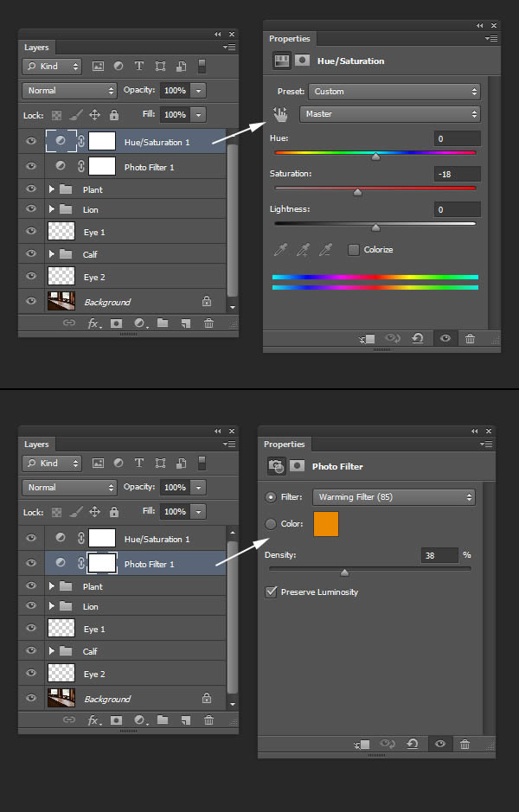Toggle layer filtering switch in upper Layers panel
Viewport: 519px width, 812px height.
tap(202, 66)
